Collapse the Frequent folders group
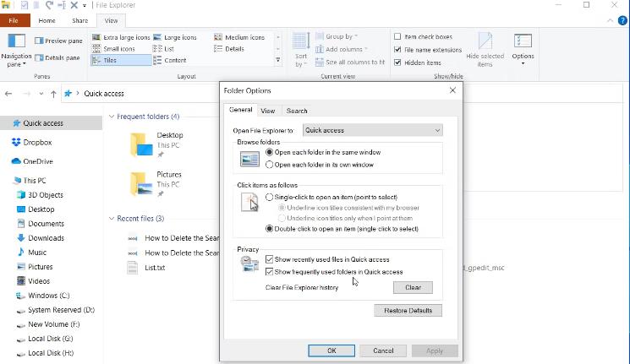This screenshot has height=364, width=630. [x=112, y=117]
